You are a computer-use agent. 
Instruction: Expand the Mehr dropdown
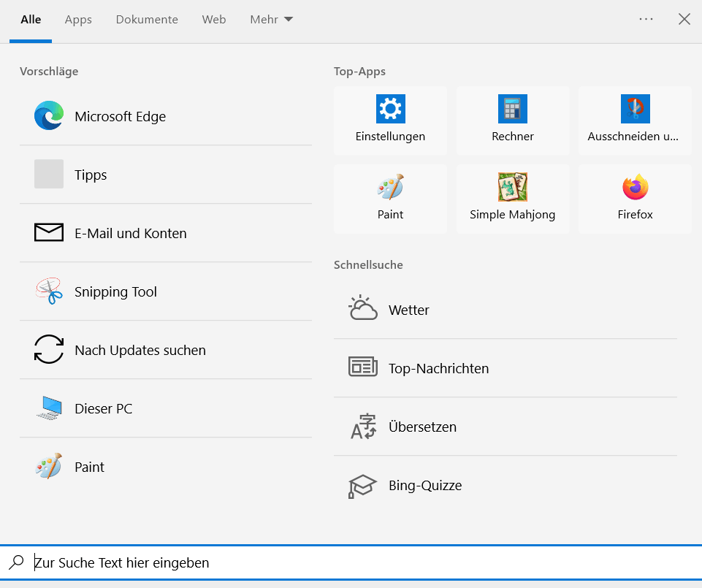(271, 19)
